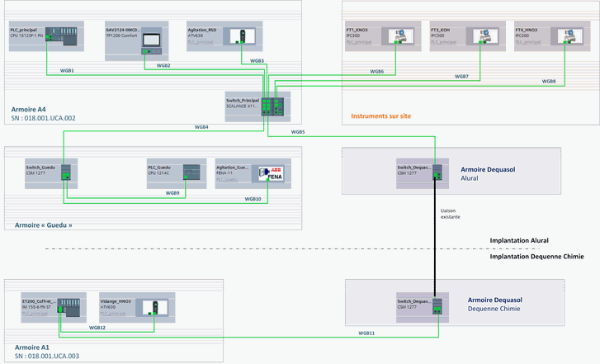600x364 pixels.
Task: Select the PLC_principal CPU 1512SP-1 device icon
Action: coord(61,36)
